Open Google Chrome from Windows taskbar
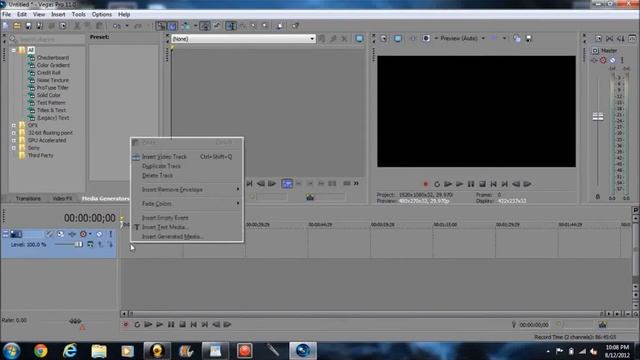 click(x=40, y=351)
